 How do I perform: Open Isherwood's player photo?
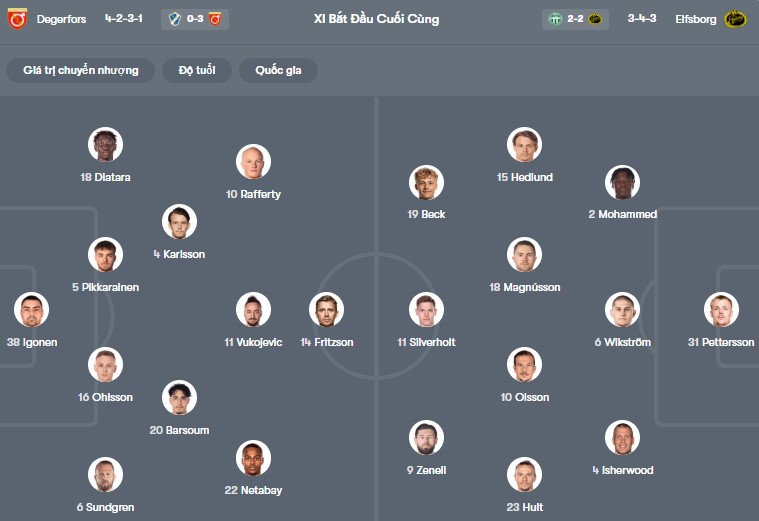click(622, 438)
